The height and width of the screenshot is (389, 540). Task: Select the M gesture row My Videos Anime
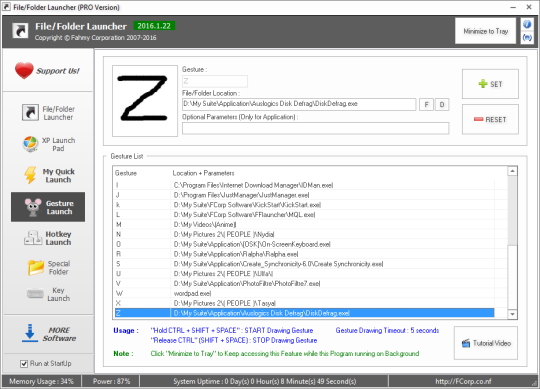[x=304, y=224]
